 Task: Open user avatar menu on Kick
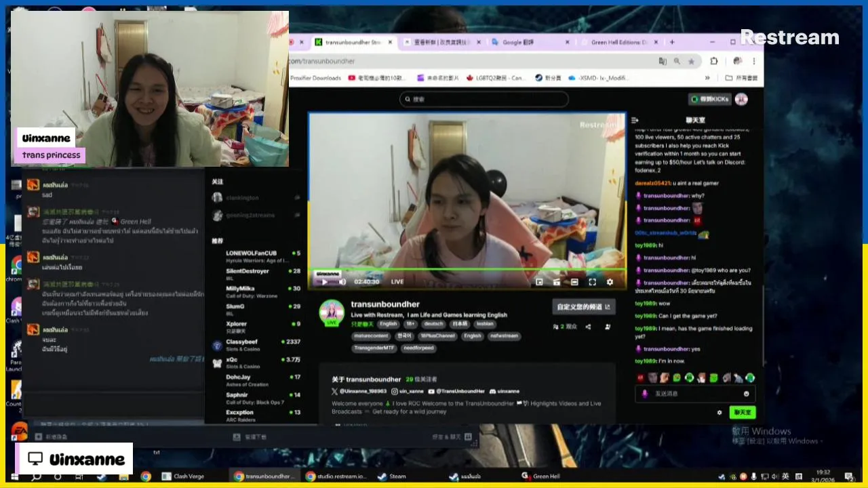741,99
